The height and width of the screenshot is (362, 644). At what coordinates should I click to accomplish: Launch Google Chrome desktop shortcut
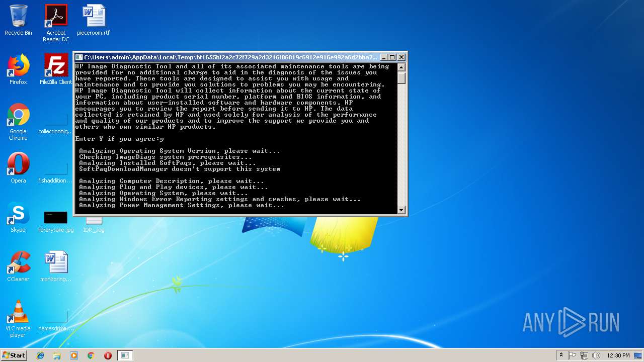pos(18,122)
